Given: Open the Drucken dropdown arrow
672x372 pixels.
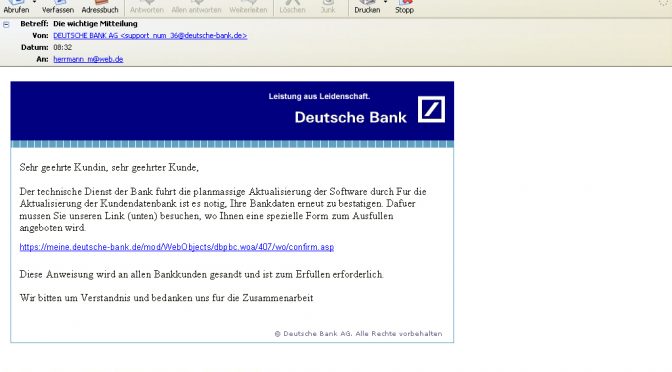Looking at the screenshot, I should (x=385, y=2).
